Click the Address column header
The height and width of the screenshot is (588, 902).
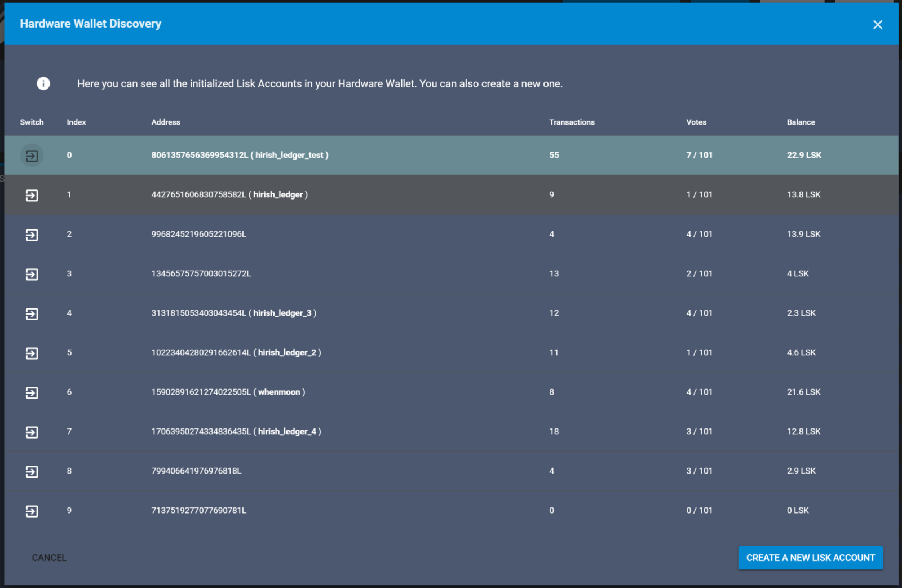click(x=166, y=122)
